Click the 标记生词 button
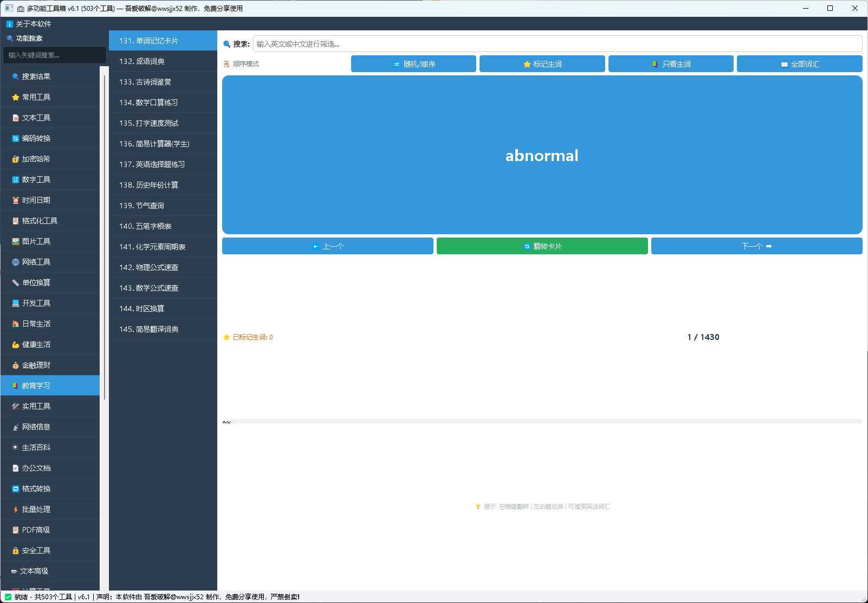868x603 pixels. click(542, 64)
